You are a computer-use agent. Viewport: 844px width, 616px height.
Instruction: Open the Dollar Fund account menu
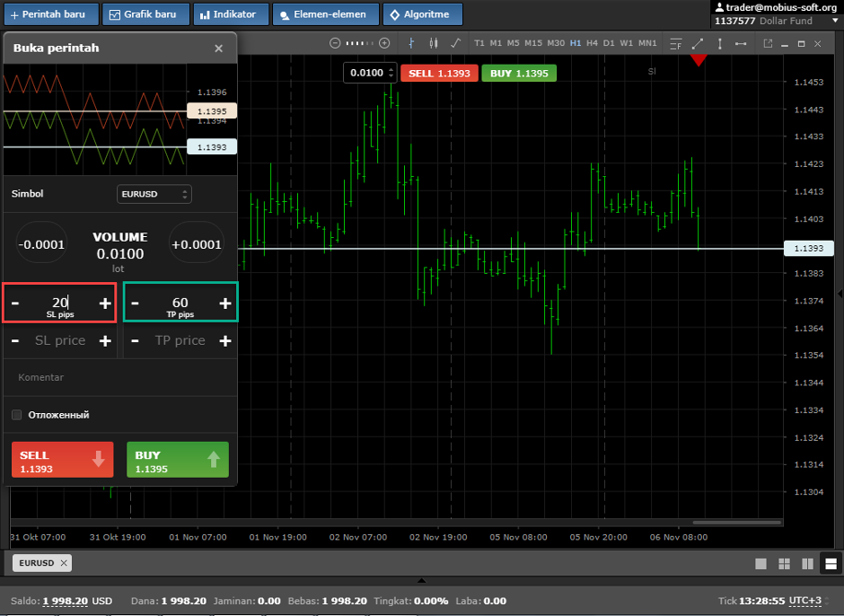[x=776, y=21]
